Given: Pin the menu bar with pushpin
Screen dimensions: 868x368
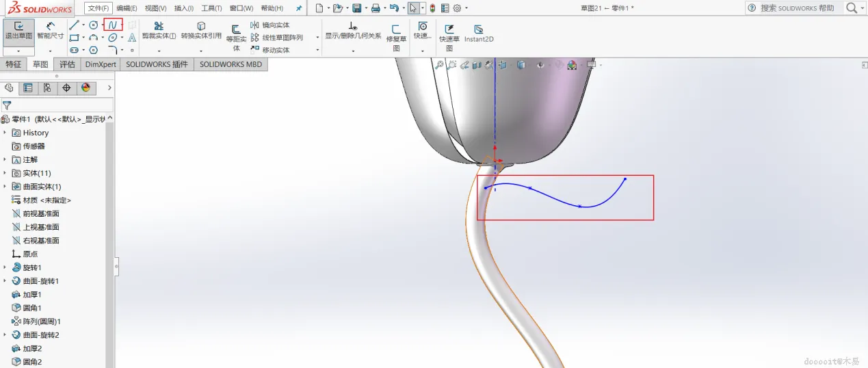Looking at the screenshot, I should click(299, 8).
